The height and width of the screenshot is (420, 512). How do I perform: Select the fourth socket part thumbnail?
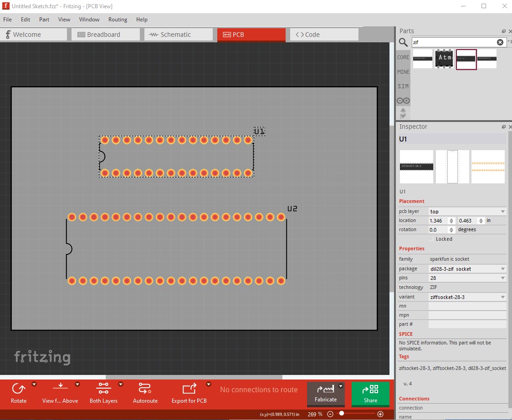tap(487, 59)
